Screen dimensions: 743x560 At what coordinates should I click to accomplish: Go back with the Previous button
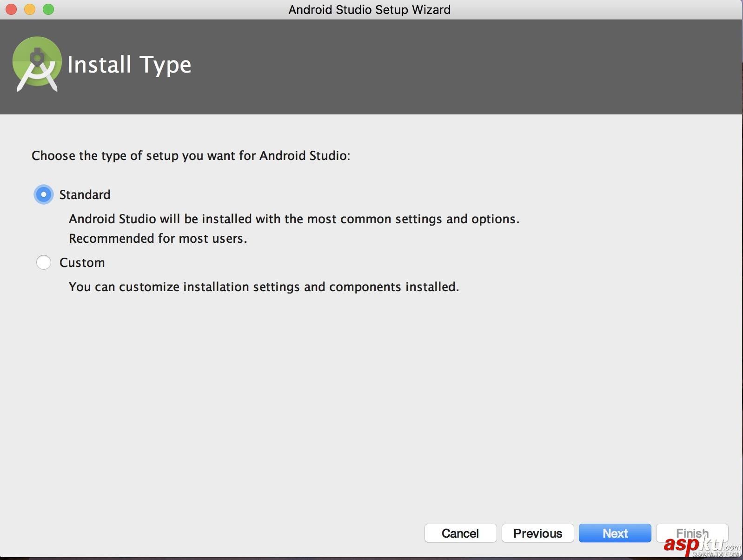[x=537, y=533]
